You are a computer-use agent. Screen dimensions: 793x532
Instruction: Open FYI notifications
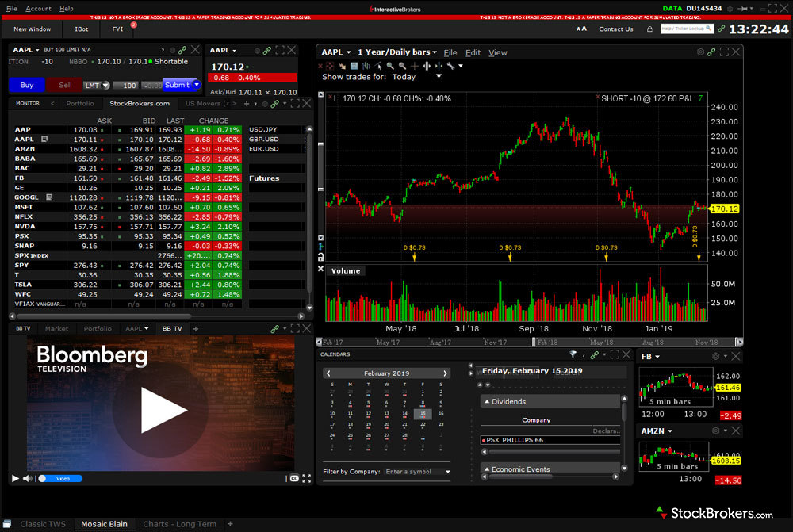118,29
